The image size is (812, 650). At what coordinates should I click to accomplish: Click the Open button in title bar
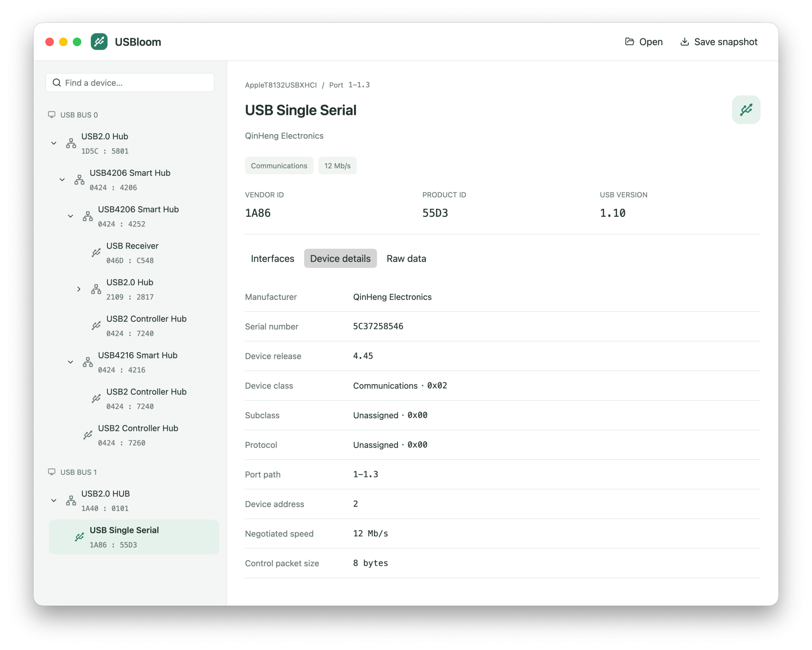644,42
